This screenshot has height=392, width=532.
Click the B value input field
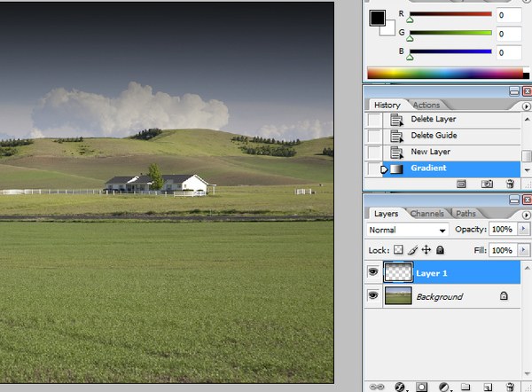(x=509, y=53)
